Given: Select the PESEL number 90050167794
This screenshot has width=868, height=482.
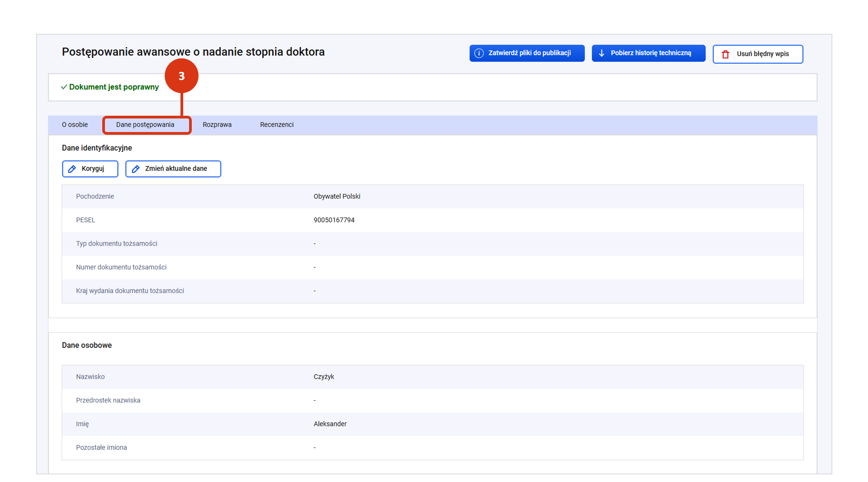Looking at the screenshot, I should pyautogui.click(x=334, y=220).
